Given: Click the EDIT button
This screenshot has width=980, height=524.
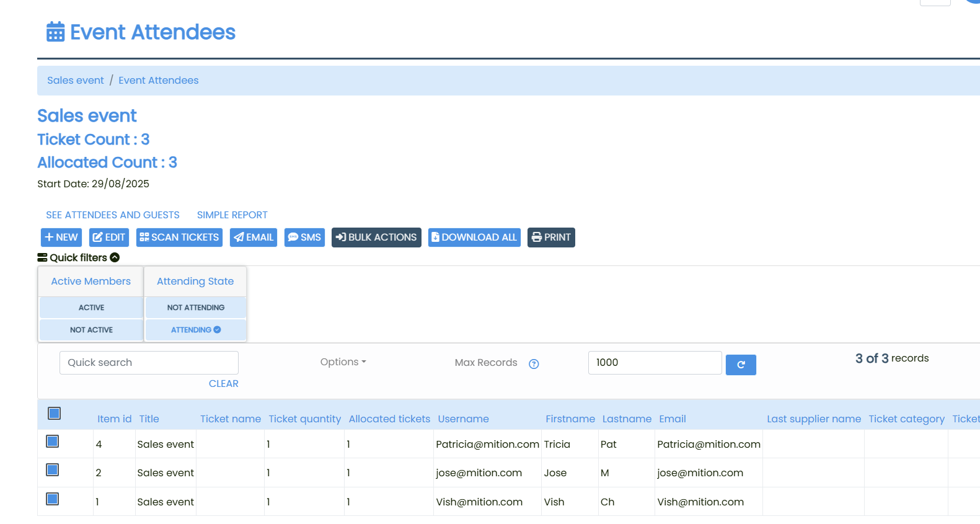Looking at the screenshot, I should (109, 238).
